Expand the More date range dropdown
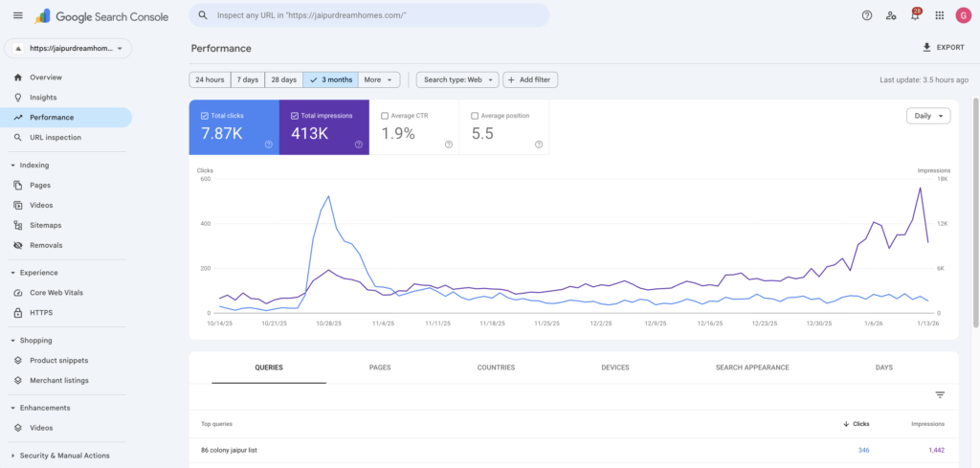Viewport: 980px width, 468px height. [378, 79]
